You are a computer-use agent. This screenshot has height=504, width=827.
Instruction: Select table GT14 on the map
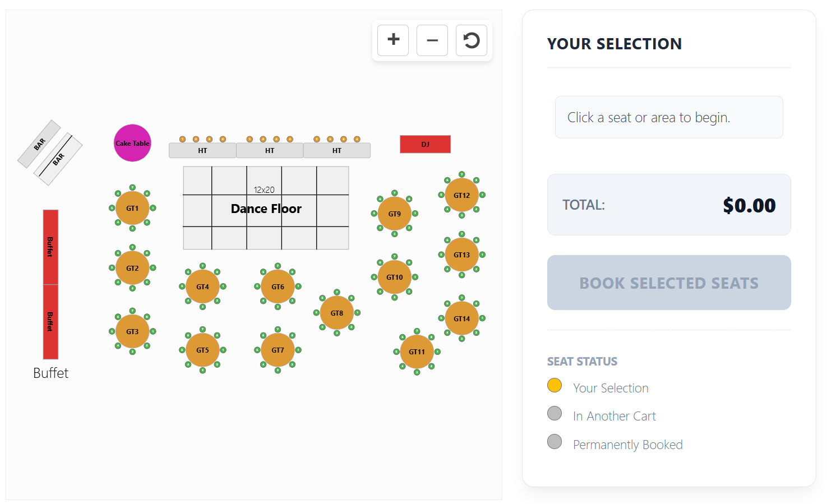462,319
